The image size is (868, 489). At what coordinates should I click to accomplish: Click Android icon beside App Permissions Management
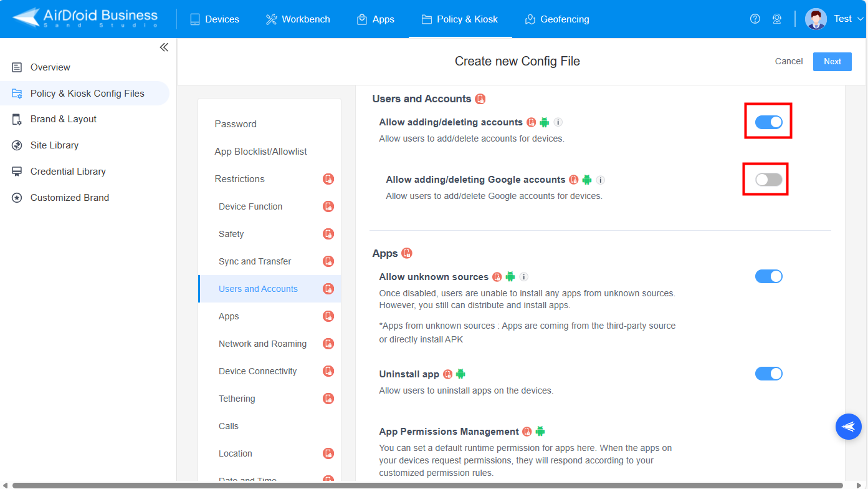tap(540, 431)
